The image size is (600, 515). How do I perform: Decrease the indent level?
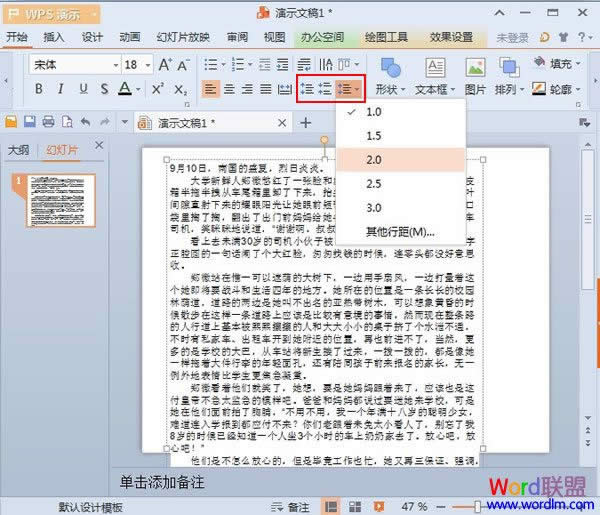click(264, 64)
